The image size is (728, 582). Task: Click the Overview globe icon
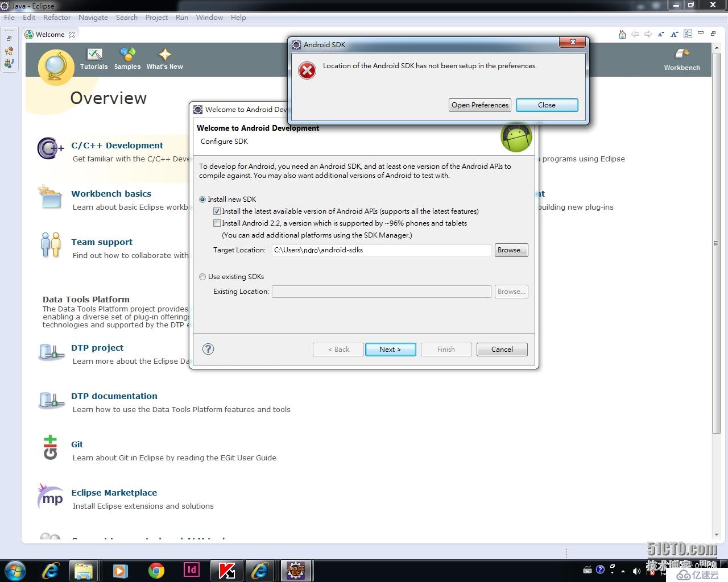click(x=56, y=68)
